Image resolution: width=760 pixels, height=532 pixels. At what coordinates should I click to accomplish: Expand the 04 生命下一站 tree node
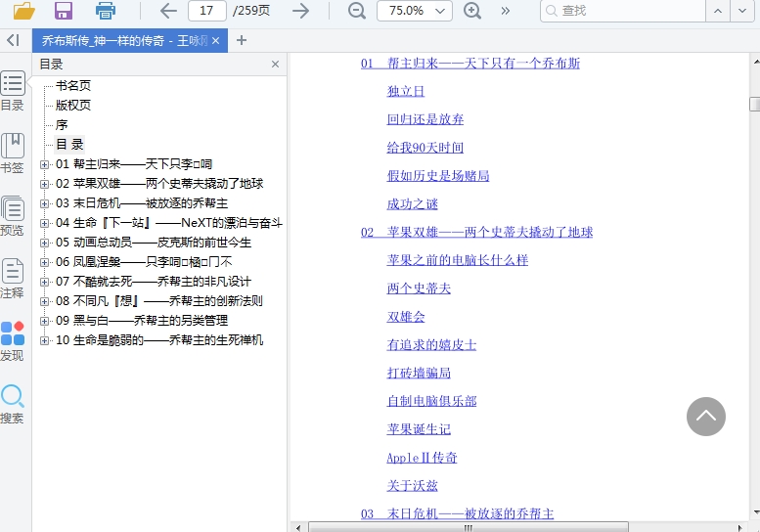44,223
